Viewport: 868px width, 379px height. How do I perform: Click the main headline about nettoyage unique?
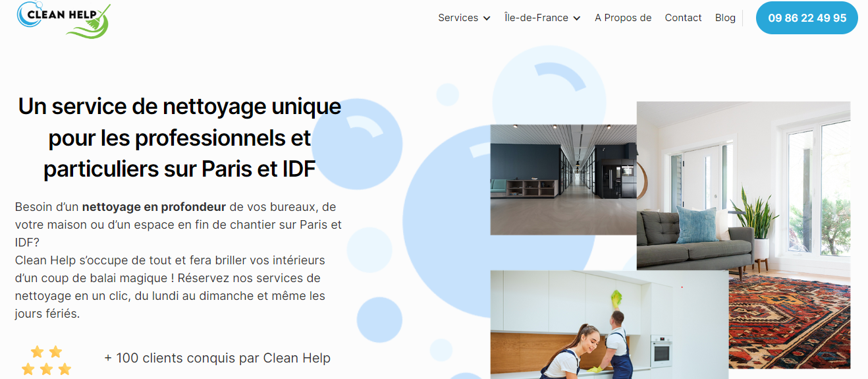pyautogui.click(x=180, y=137)
